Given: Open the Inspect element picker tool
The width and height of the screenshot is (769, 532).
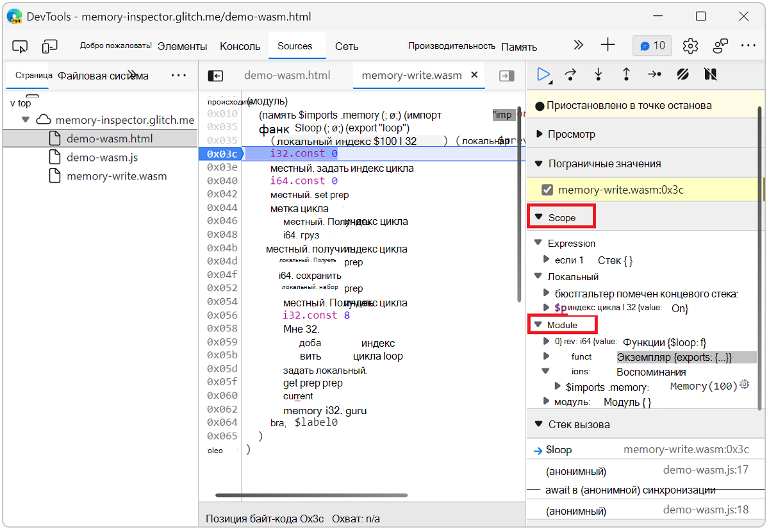Looking at the screenshot, I should 21,46.
